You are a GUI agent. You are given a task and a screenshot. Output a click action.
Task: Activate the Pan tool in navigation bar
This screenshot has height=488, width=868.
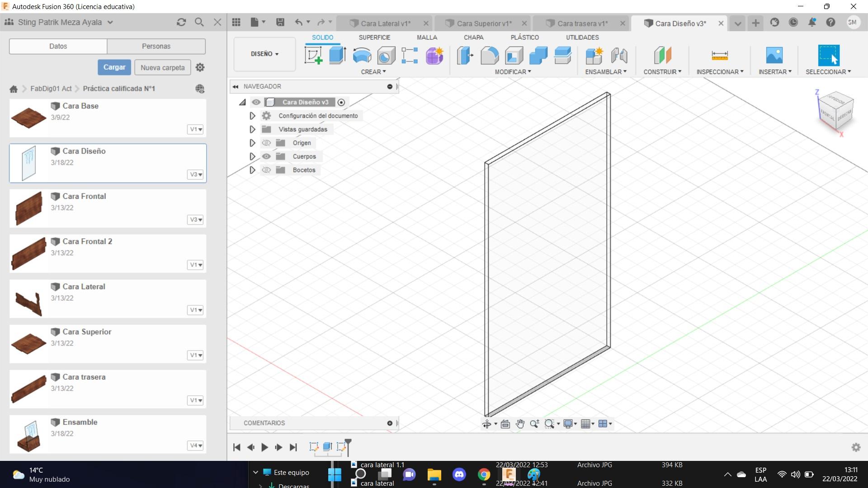tap(520, 424)
